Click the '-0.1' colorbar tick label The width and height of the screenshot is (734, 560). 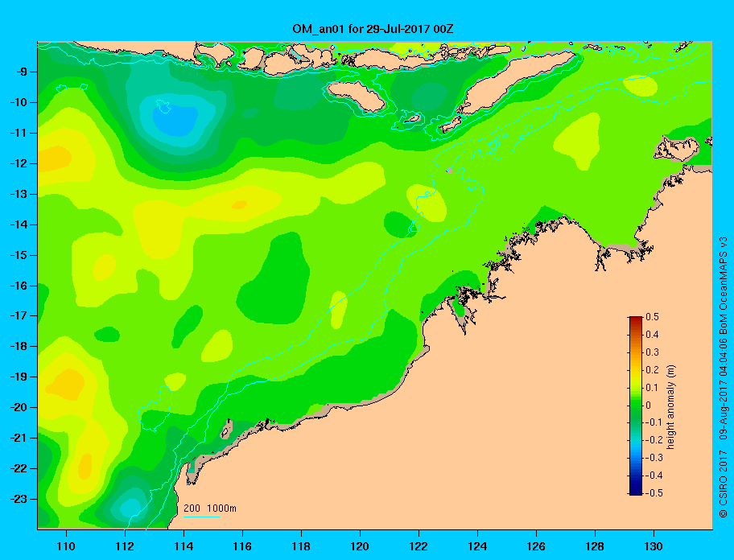[654, 422]
